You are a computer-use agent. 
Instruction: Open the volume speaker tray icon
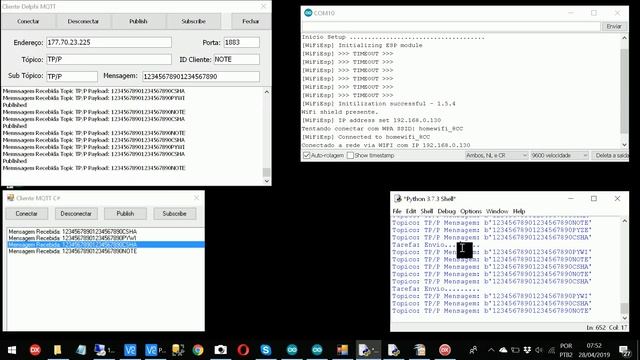tap(539, 350)
